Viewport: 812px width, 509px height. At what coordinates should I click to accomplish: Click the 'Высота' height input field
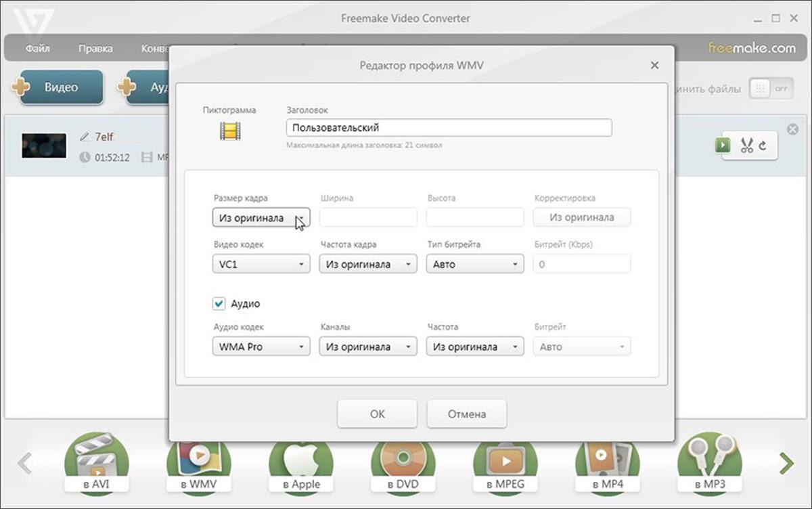(475, 217)
